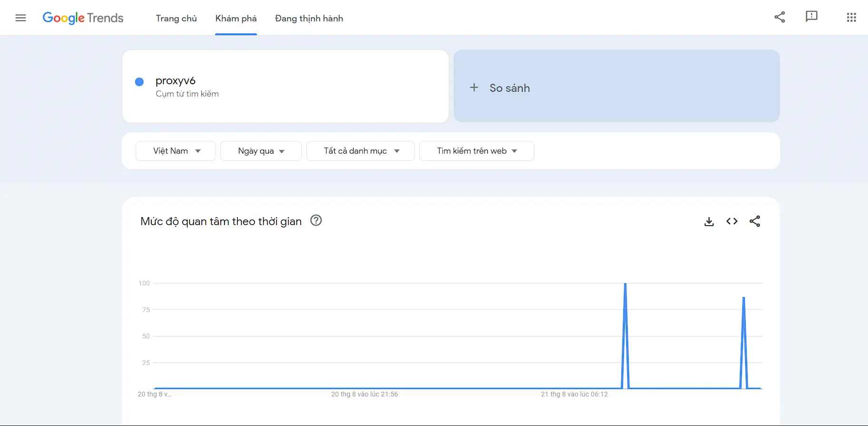Screen dimensions: 868x426
Task: Download the interest over time CSV
Action: point(709,221)
